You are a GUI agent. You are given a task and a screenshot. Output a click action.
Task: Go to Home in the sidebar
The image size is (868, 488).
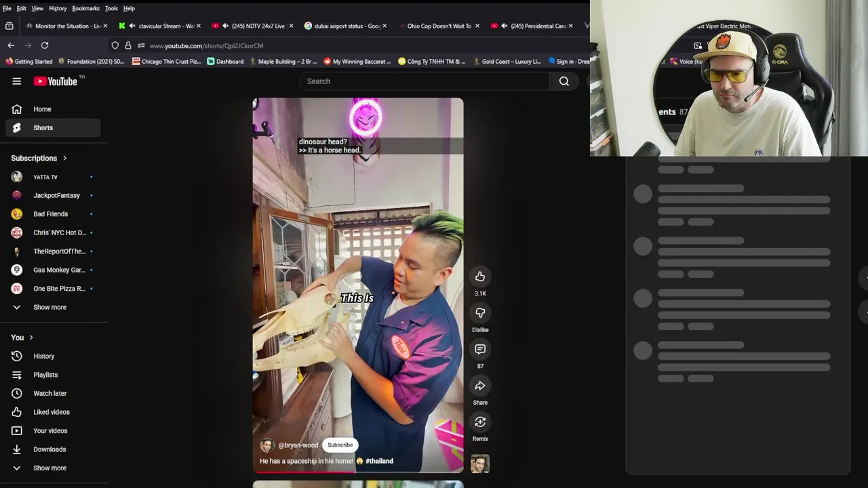pos(53,109)
